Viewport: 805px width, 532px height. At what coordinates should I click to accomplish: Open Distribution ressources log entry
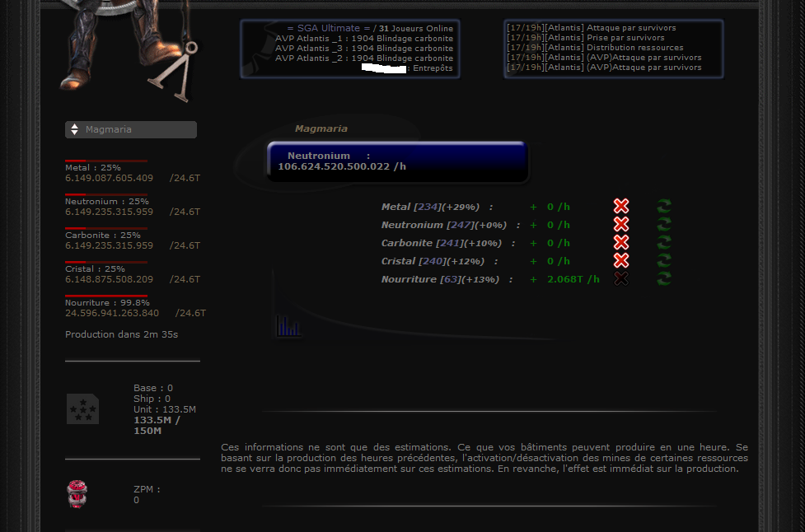[595, 47]
